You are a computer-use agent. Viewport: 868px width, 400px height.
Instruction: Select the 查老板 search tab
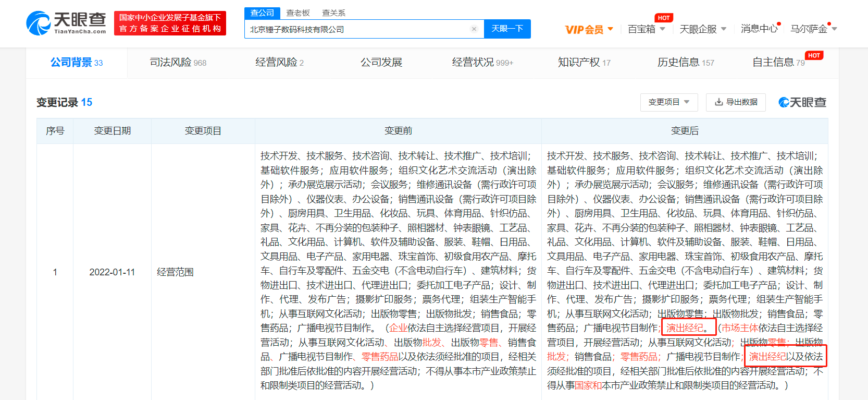click(x=298, y=13)
